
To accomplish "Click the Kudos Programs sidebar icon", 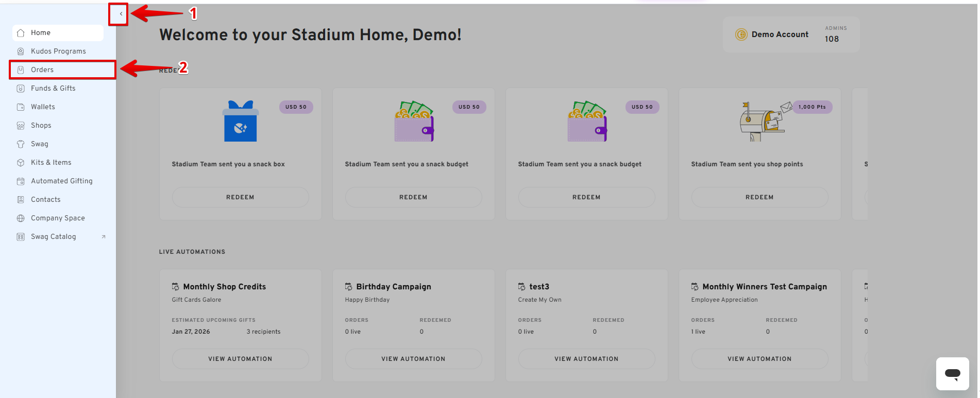I will [21, 51].
